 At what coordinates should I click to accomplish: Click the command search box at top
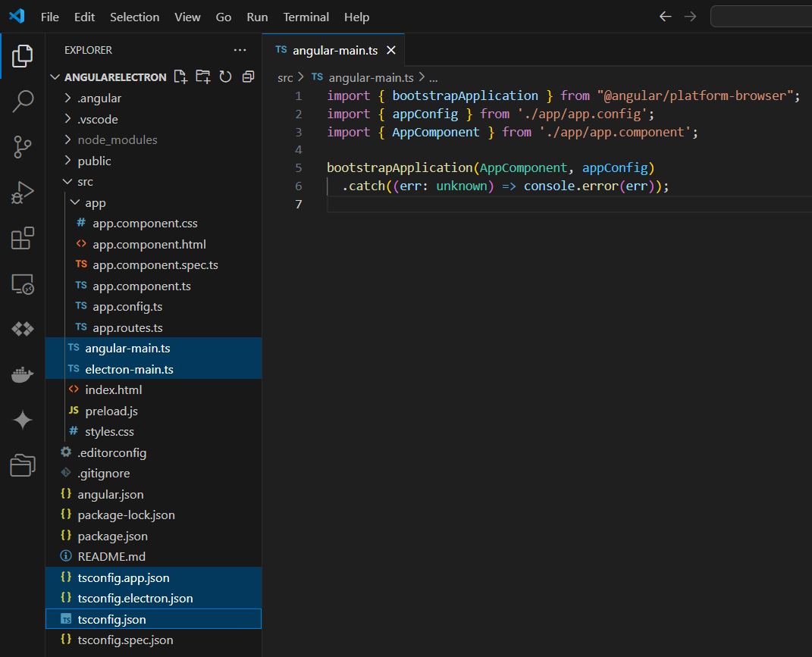click(x=760, y=16)
